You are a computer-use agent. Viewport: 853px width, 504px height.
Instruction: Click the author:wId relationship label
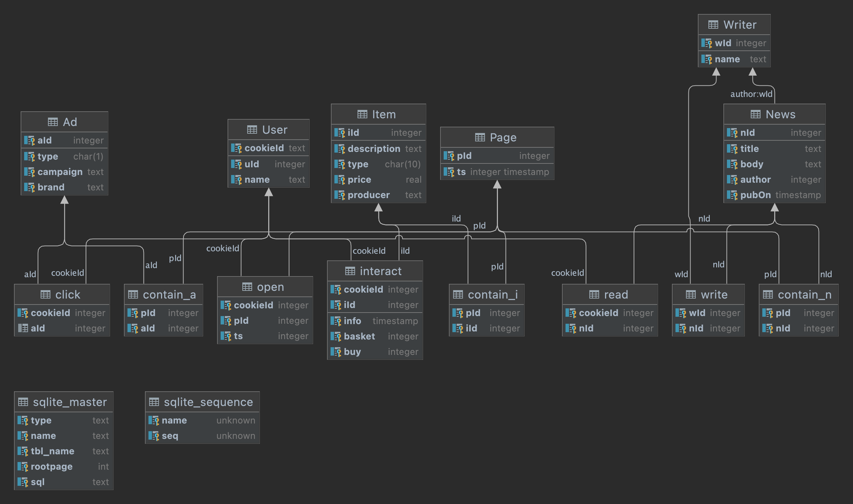(751, 94)
